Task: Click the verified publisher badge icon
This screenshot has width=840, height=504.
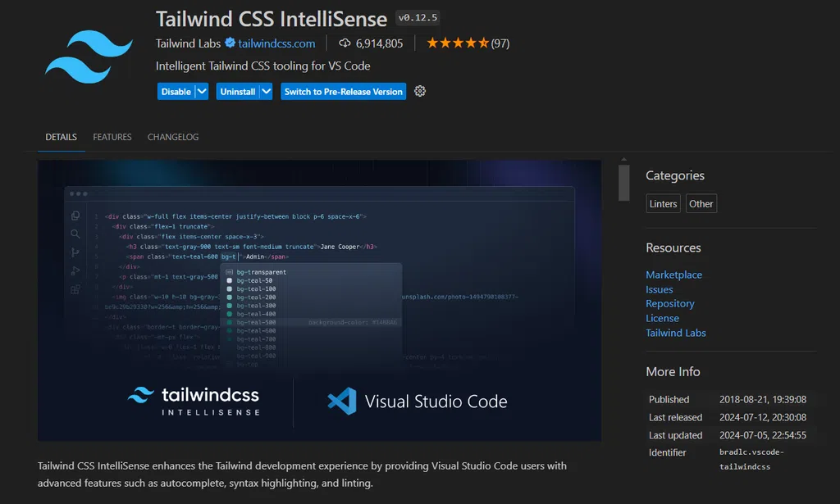Action: (230, 43)
